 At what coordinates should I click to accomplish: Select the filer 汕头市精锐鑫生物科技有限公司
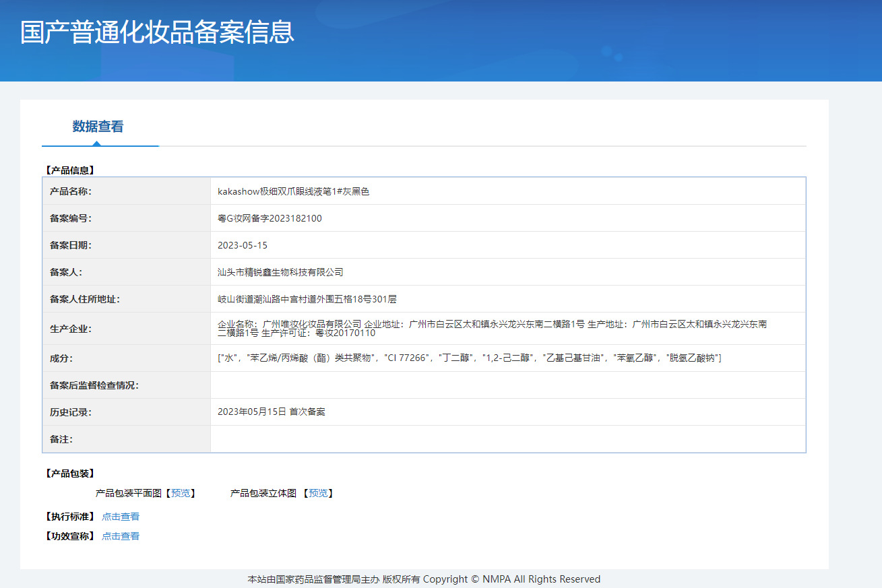point(280,272)
